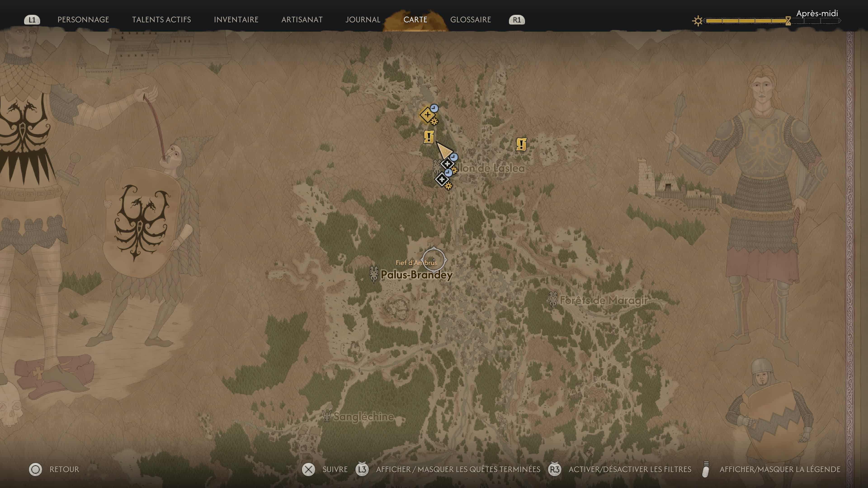868x488 pixels.
Task: Open the Glossaire tab
Action: pyautogui.click(x=470, y=19)
